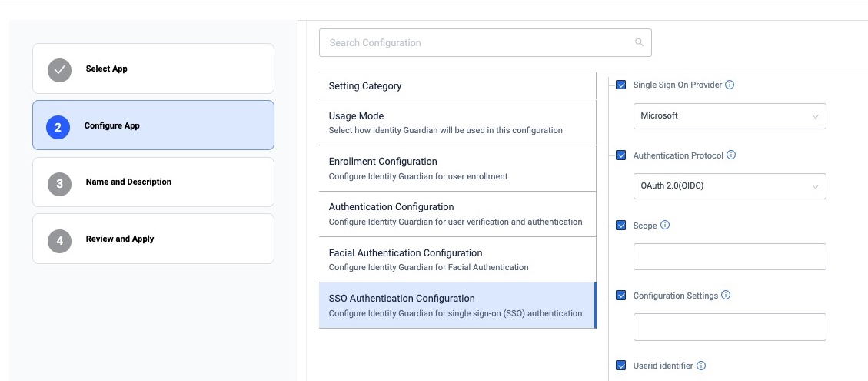Select Enrollment Configuration category
The image size is (868, 381).
tap(457, 168)
